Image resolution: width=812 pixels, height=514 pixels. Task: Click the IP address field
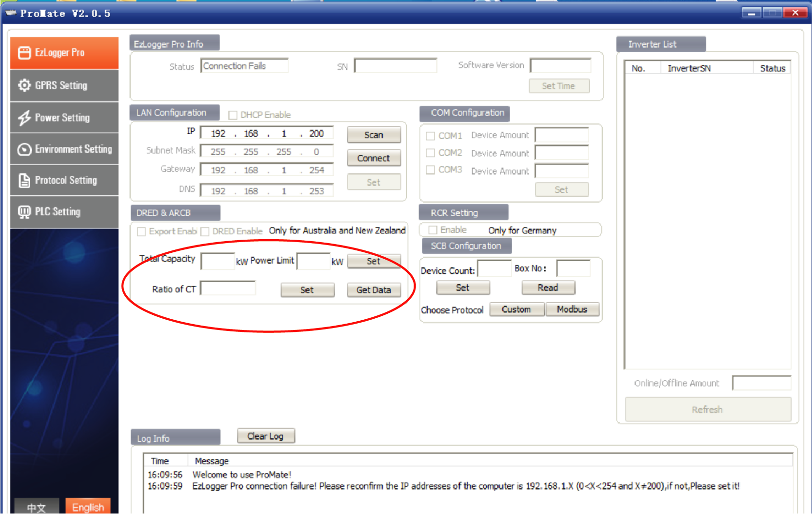[x=267, y=133]
